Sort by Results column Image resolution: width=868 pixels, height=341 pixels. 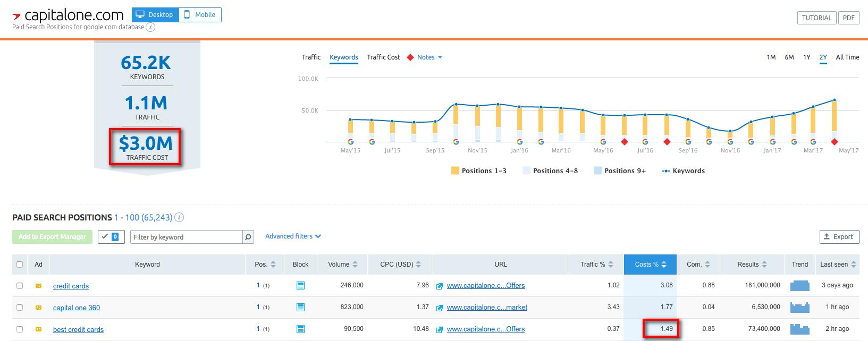pos(752,265)
